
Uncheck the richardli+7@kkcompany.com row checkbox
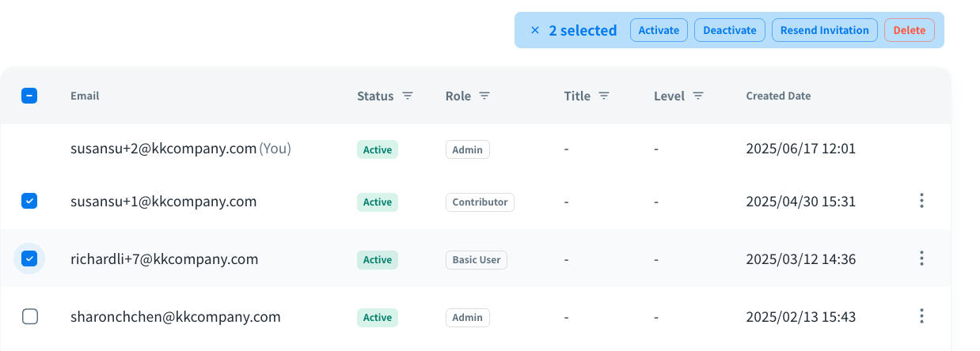29,259
